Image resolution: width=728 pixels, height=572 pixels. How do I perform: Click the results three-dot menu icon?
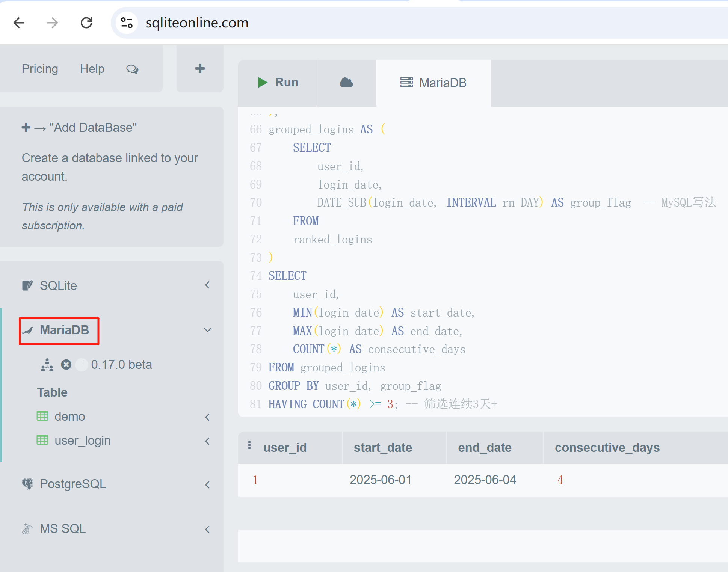(x=249, y=445)
